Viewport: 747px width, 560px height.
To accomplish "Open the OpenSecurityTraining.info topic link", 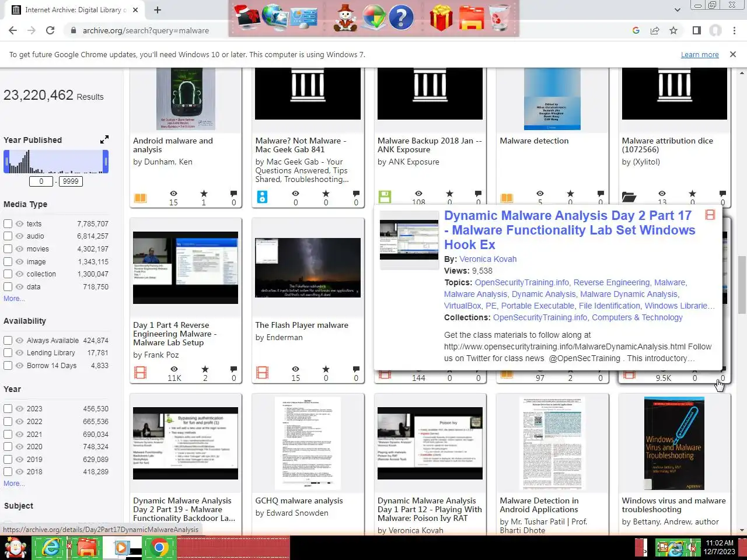I will coord(522,282).
